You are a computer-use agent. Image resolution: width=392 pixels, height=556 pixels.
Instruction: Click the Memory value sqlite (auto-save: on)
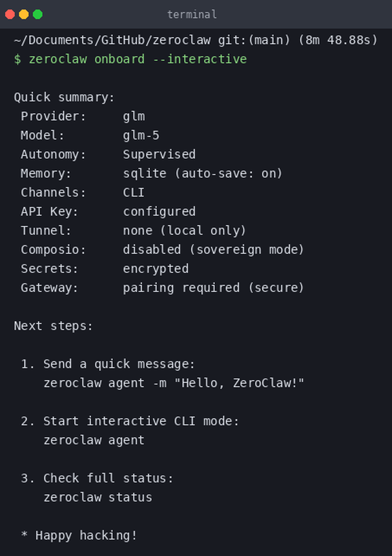pos(203,173)
